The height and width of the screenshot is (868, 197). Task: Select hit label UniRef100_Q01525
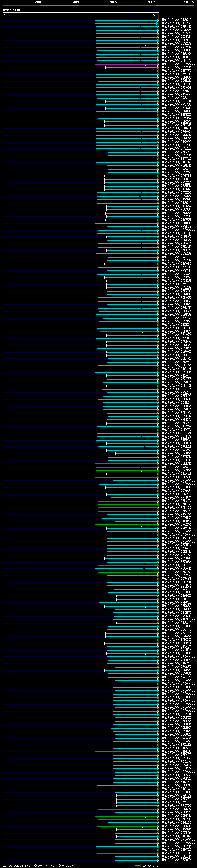177,33
